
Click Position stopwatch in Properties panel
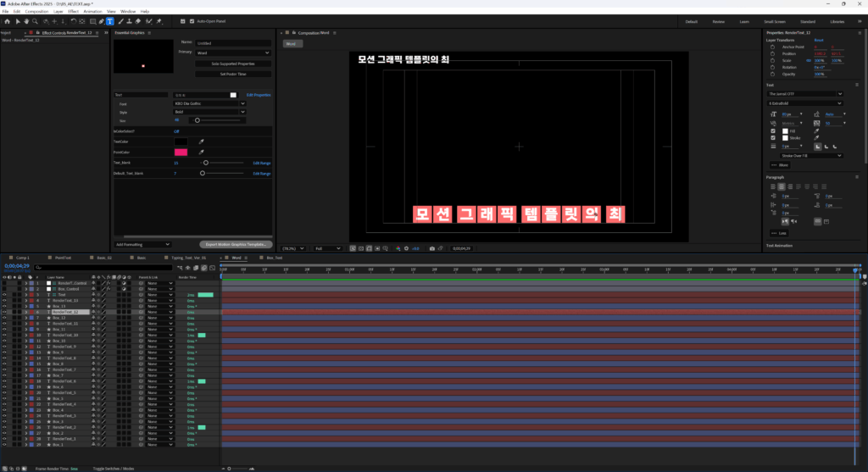772,53
